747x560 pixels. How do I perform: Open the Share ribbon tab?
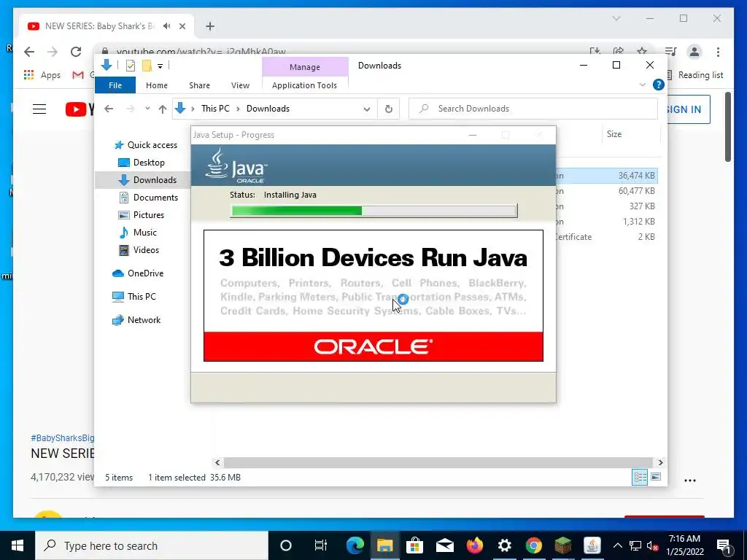tap(199, 85)
